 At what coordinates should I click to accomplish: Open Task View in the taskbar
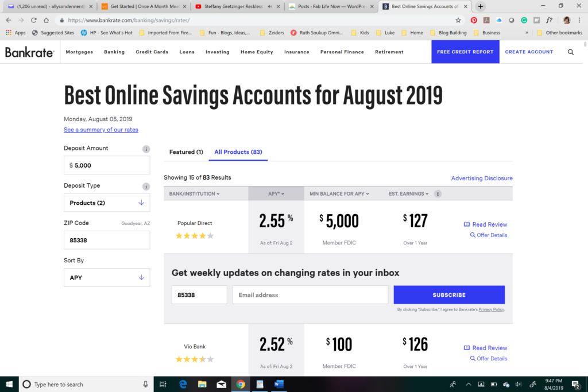[x=163, y=384]
